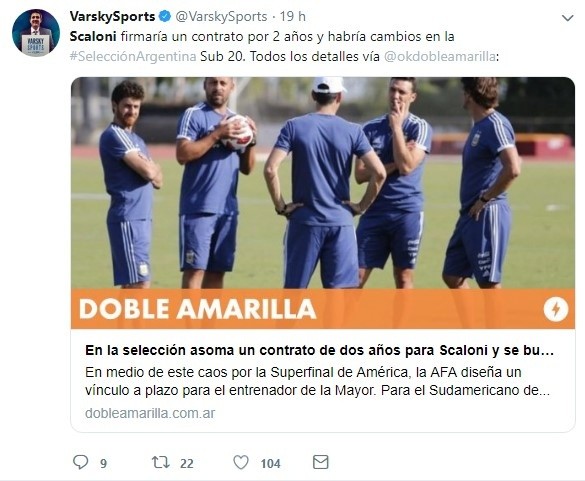Click the VarskySports display name
Viewport: 585px width, 481px height.
pos(112,16)
